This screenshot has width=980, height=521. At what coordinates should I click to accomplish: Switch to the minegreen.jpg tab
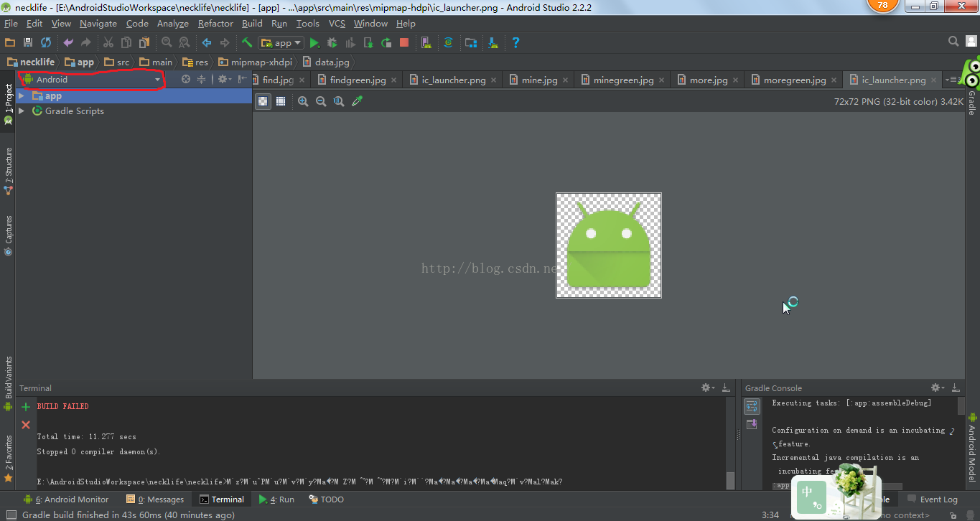click(x=622, y=80)
